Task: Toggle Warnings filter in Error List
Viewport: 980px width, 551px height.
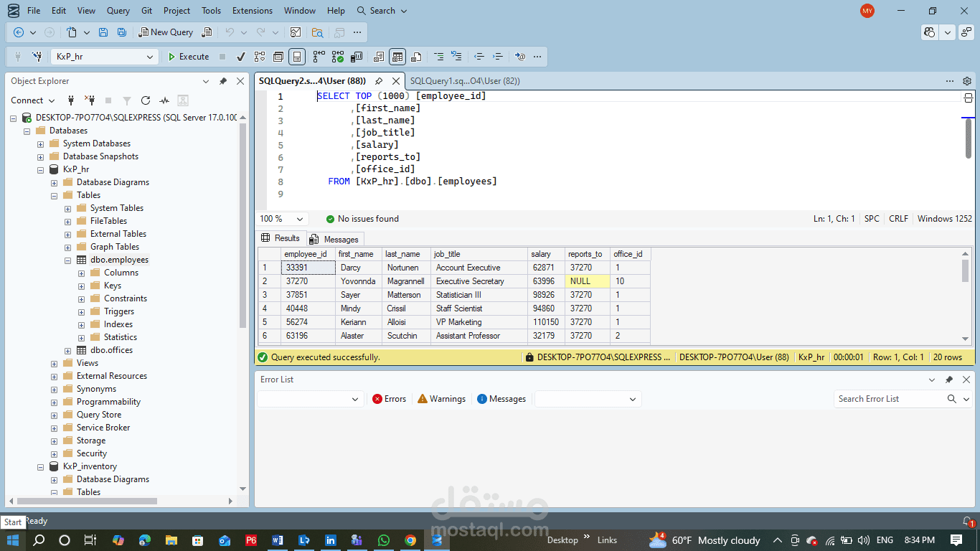Action: pos(441,399)
